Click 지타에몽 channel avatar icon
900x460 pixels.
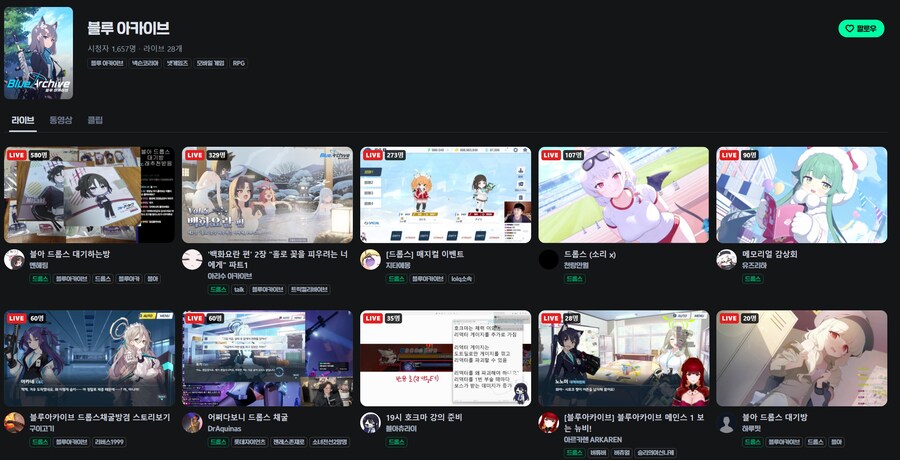(x=370, y=260)
